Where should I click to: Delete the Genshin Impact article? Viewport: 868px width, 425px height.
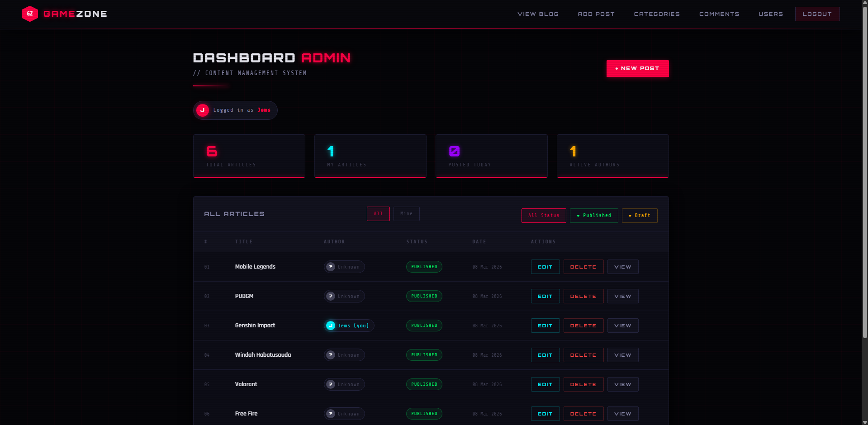coord(583,326)
